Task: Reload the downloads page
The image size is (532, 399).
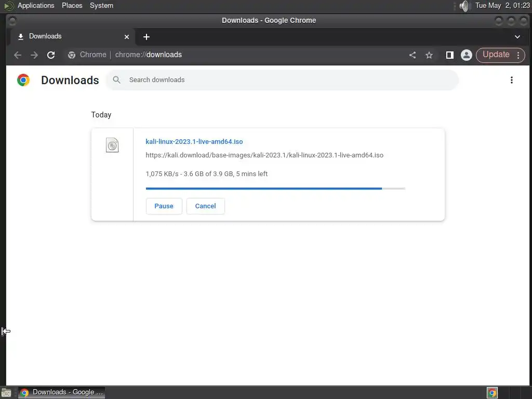Action: point(51,55)
